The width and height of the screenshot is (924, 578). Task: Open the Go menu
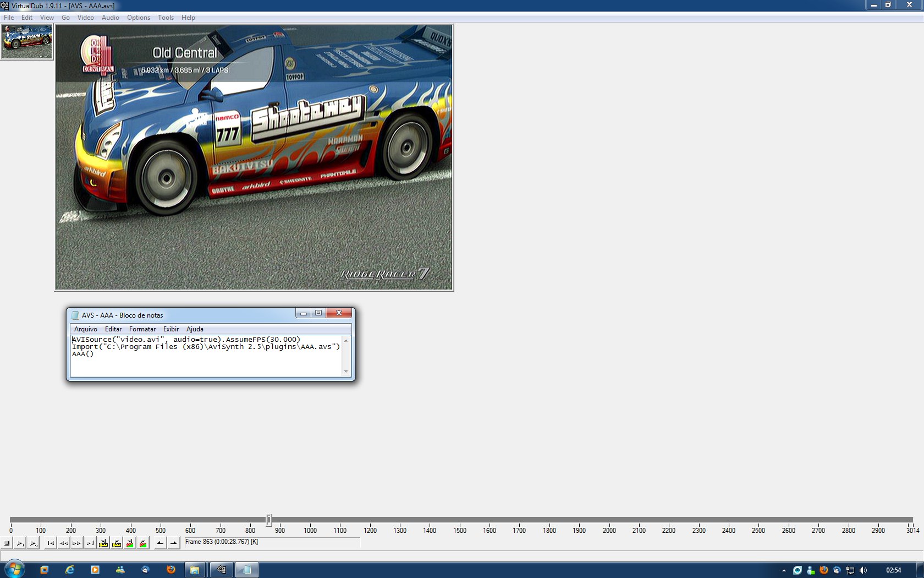65,18
